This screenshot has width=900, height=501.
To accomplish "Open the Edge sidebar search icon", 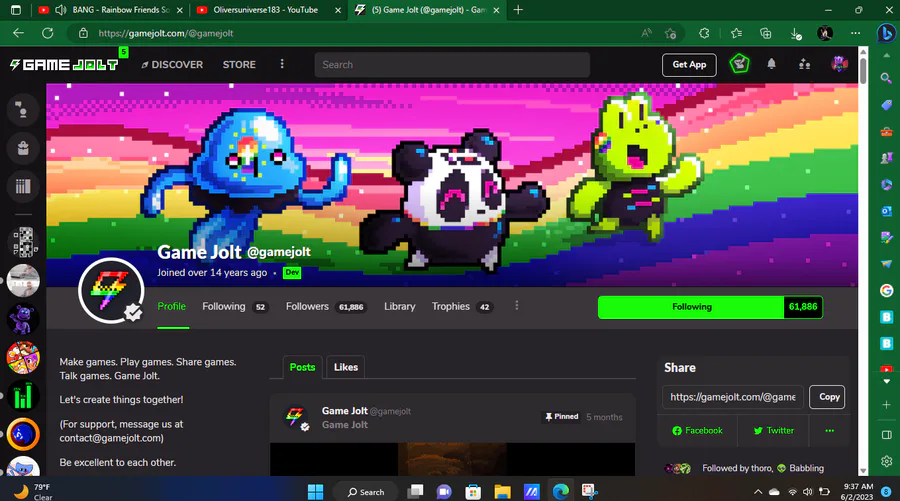I will pos(886,77).
